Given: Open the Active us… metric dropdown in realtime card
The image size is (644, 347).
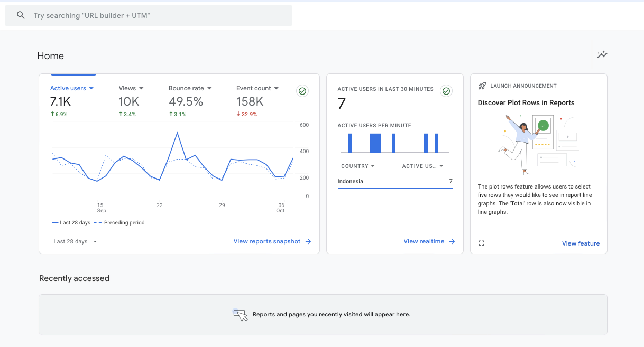Looking at the screenshot, I should click(x=422, y=166).
